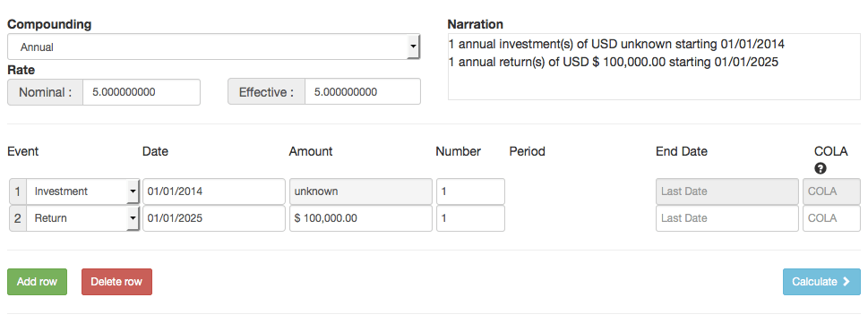Click the $ 100,000.00 amount field

[360, 218]
